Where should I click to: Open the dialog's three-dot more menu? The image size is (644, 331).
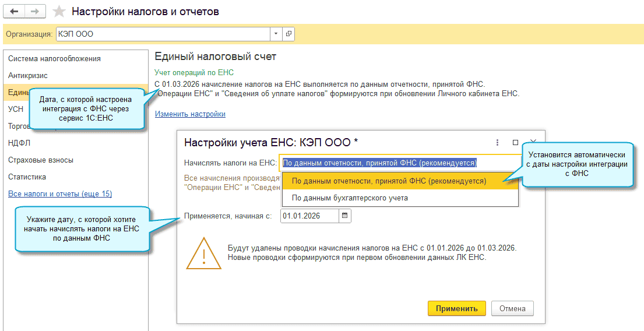[x=497, y=142]
